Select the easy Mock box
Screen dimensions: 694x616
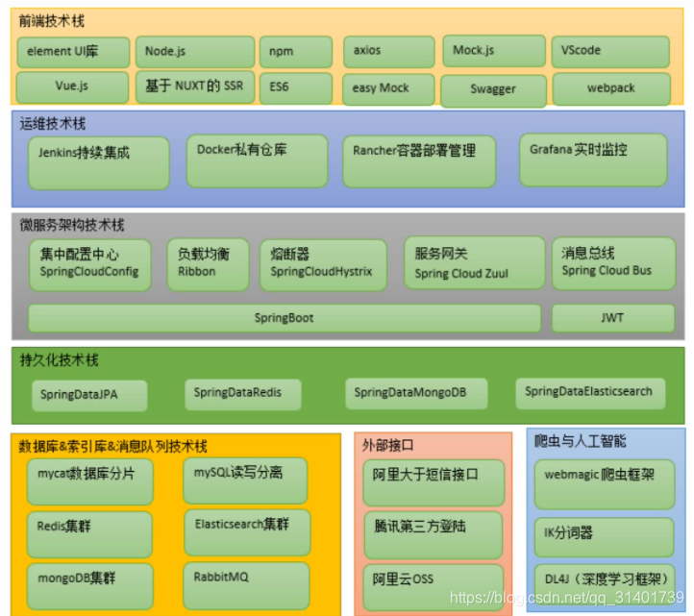[388, 89]
